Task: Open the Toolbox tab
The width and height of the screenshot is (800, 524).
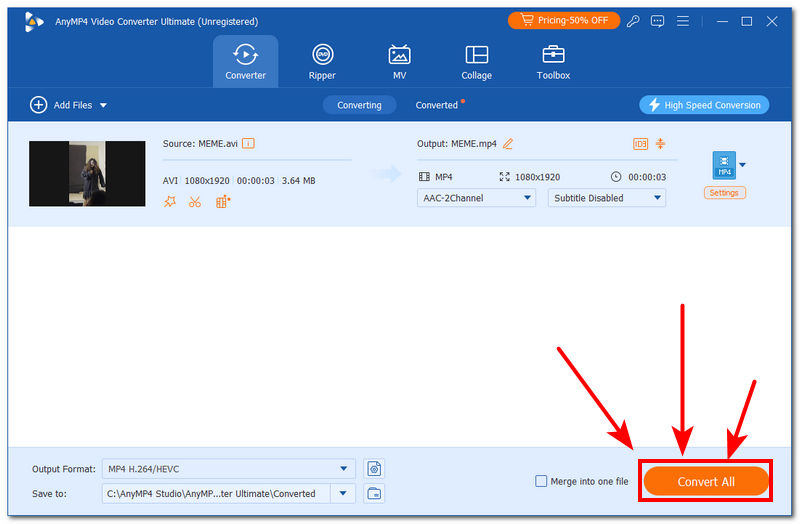Action: pos(553,62)
